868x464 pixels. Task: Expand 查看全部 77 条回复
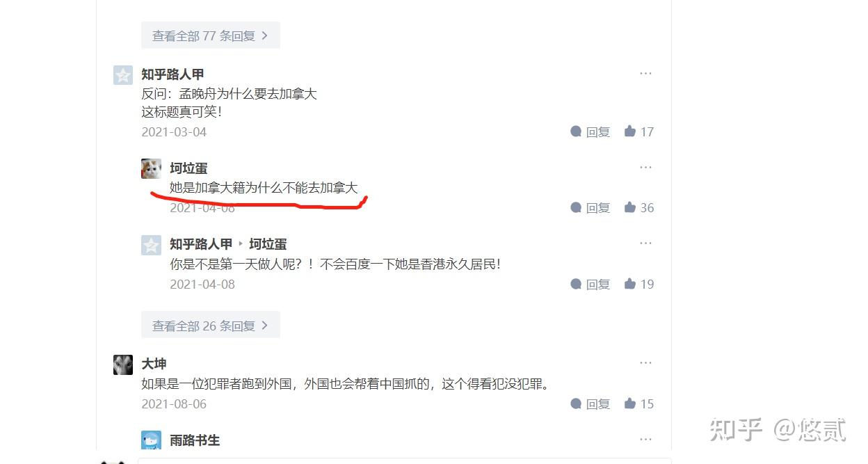coord(210,35)
